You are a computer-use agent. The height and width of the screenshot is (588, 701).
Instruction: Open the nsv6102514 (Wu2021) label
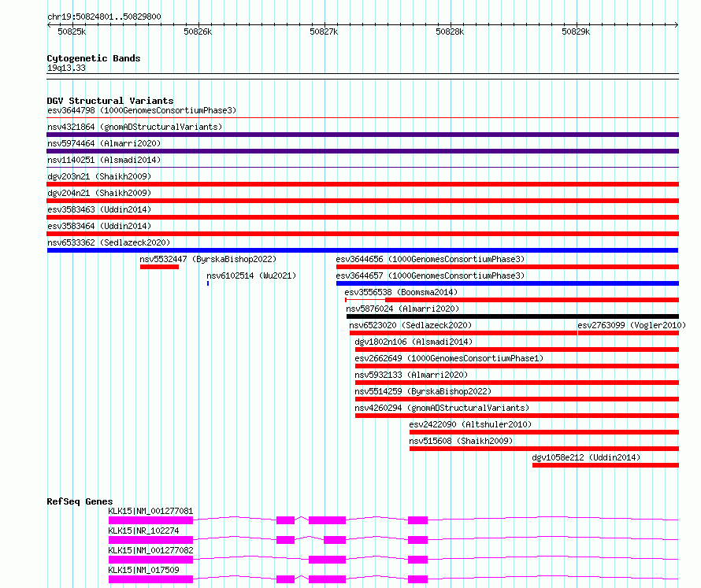pyautogui.click(x=251, y=276)
